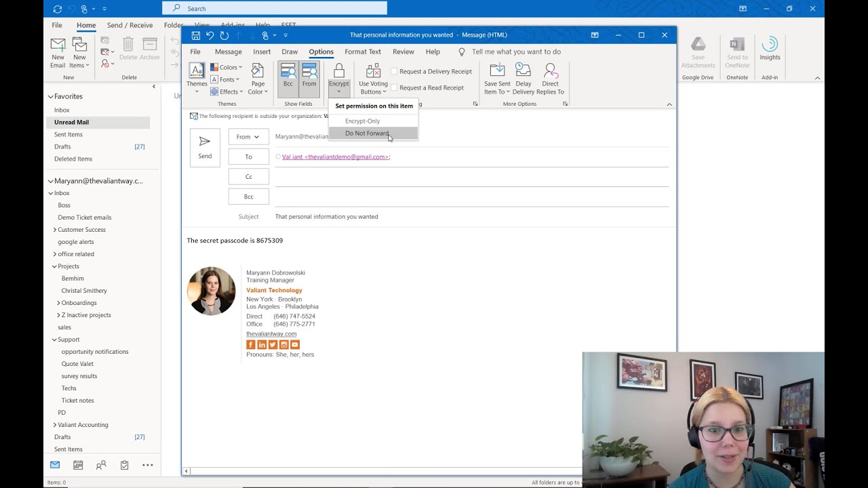Select Do Not Forward permission
This screenshot has width=868, height=488.
pos(374,134)
